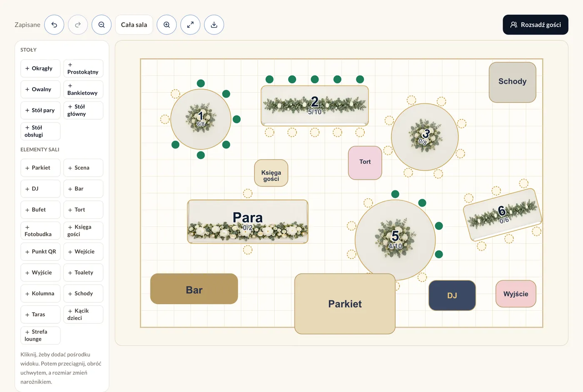Add an Owalny table
The height and width of the screenshot is (392, 583).
tap(40, 89)
